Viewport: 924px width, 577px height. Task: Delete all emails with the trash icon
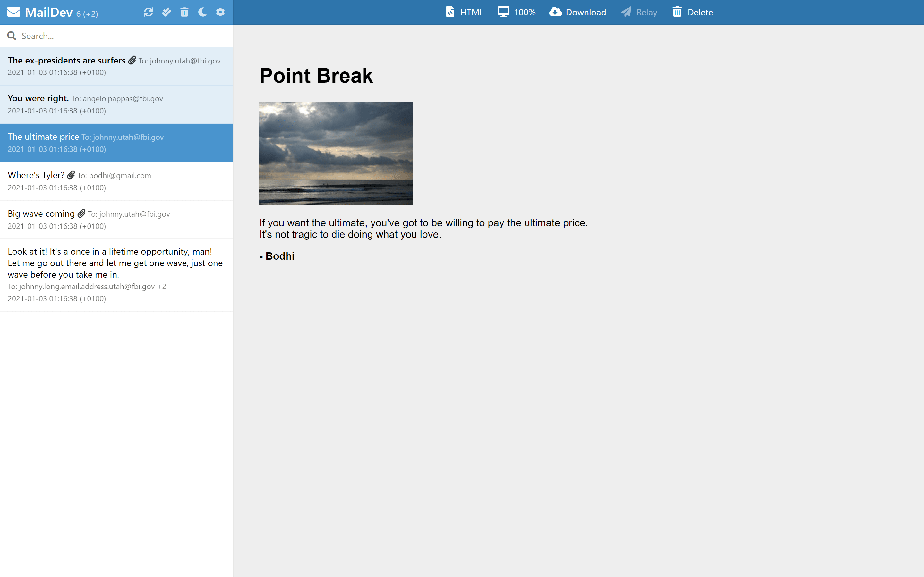[x=184, y=12]
